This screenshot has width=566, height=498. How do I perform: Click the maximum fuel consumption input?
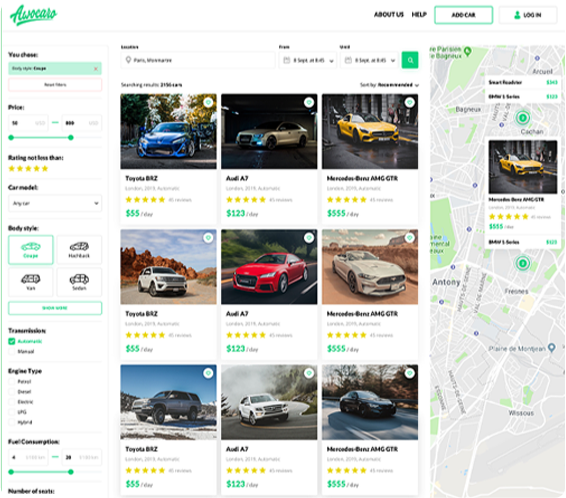[x=82, y=457]
